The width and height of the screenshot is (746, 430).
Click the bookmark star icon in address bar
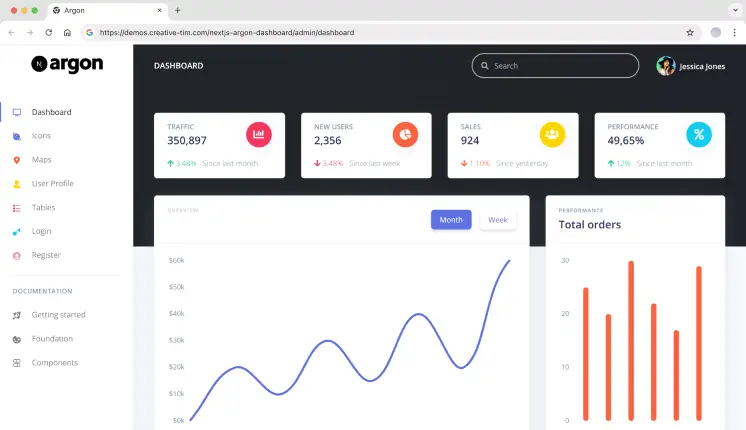tap(690, 32)
